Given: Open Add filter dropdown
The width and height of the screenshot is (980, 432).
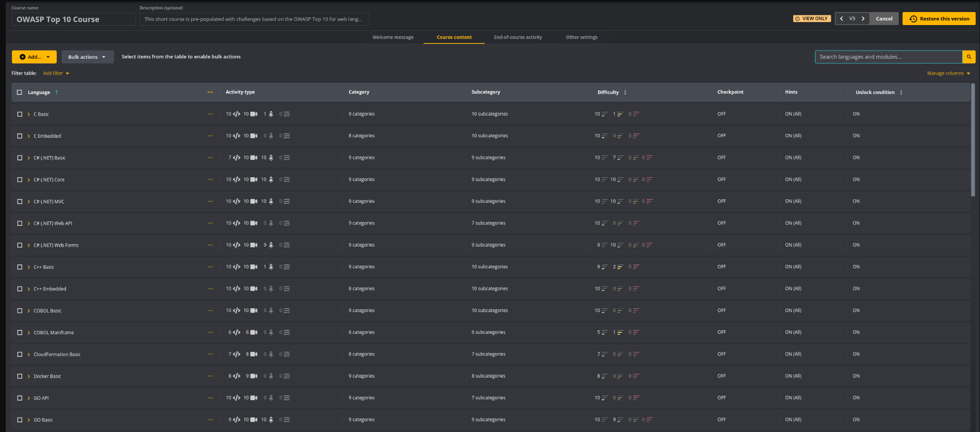Looking at the screenshot, I should (x=56, y=73).
